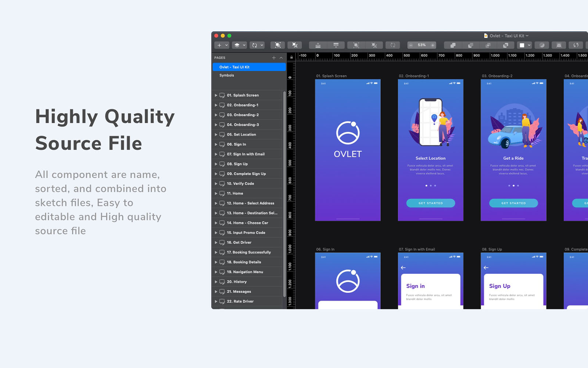The height and width of the screenshot is (368, 588).
Task: Click the zoom-in plus button
Action: (x=433, y=45)
